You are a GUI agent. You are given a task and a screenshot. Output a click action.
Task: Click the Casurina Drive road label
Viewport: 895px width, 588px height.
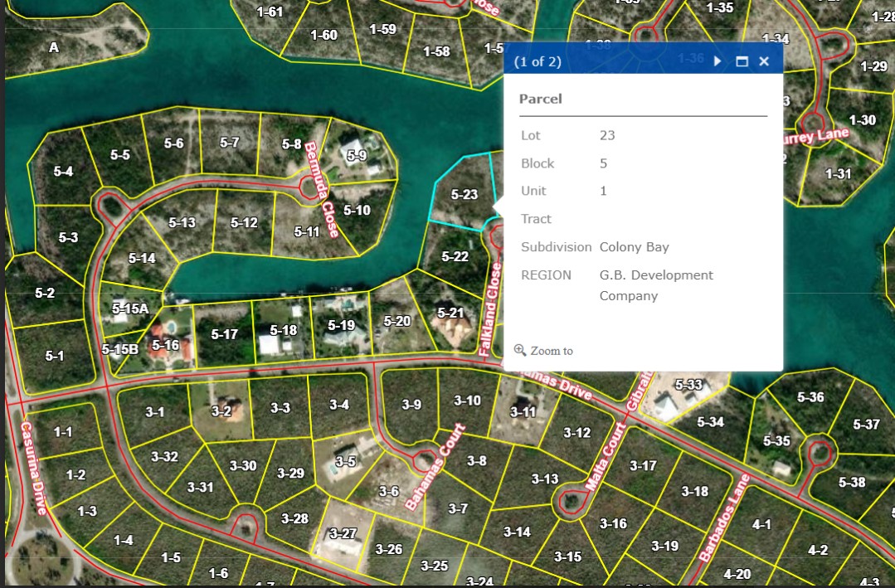coord(32,468)
